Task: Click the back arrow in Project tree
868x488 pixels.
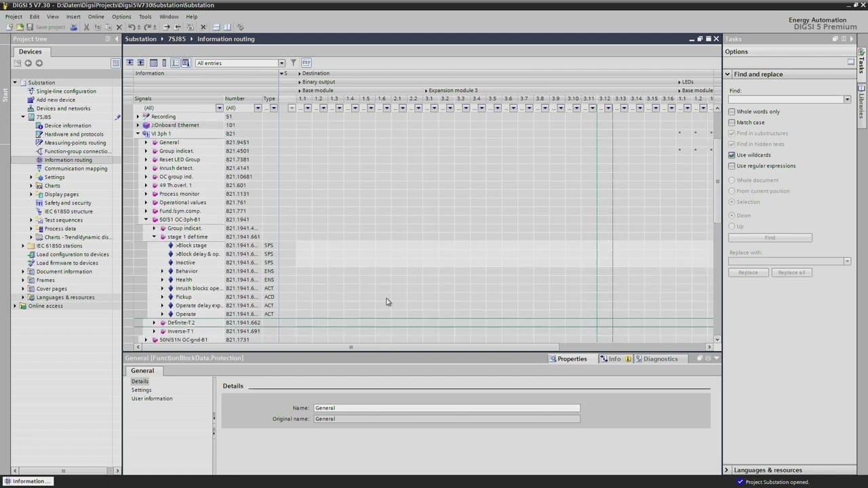Action: point(28,63)
